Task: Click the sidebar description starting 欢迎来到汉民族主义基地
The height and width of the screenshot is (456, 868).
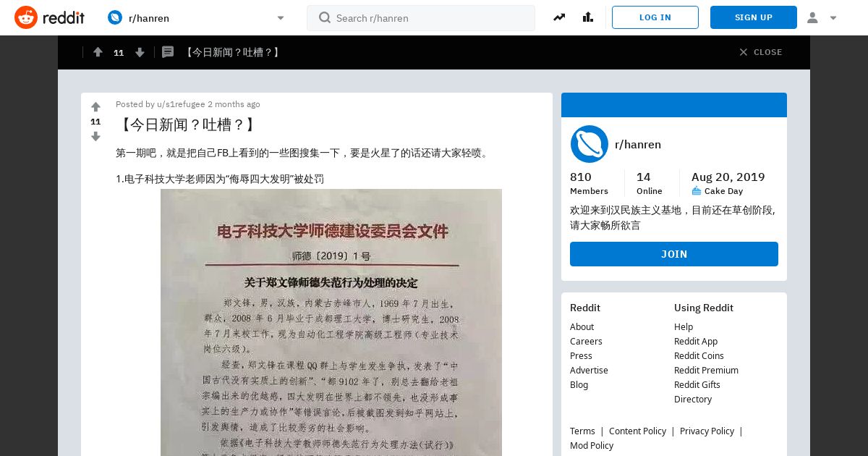Action: pos(673,218)
